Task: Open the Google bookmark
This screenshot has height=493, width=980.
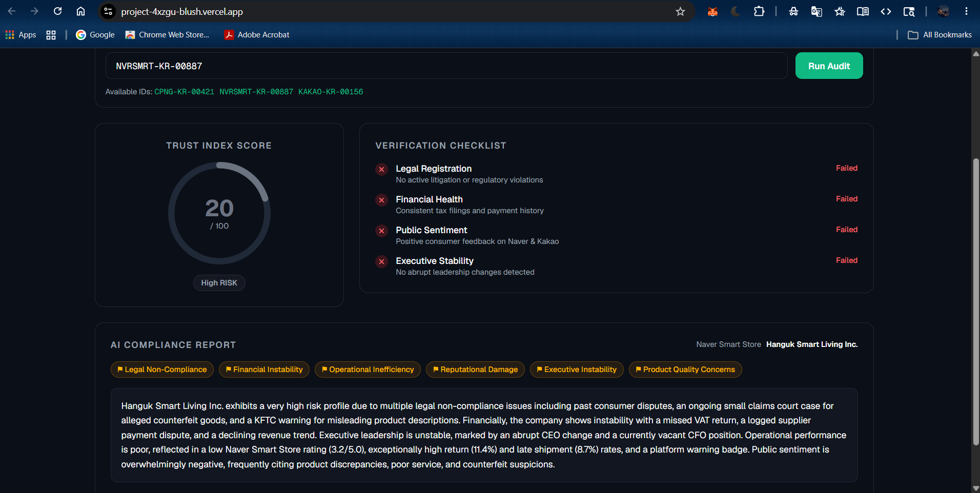Action: (x=95, y=35)
